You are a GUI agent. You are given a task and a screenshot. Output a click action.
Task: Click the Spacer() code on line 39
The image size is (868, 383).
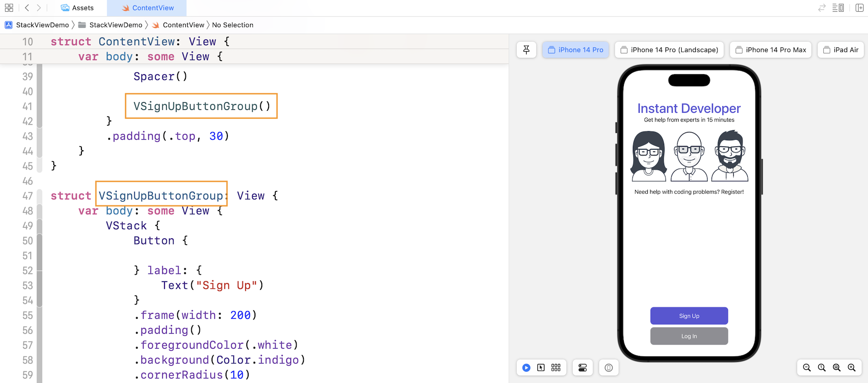tap(160, 76)
